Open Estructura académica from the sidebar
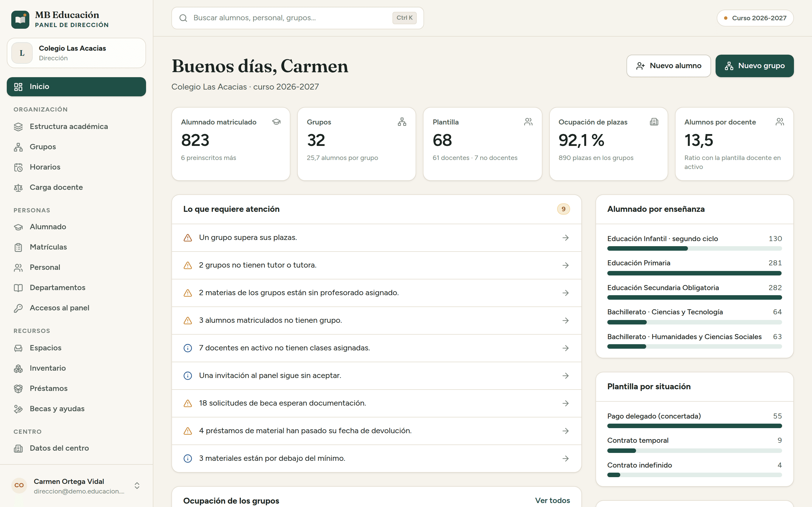Image resolution: width=812 pixels, height=507 pixels. [76, 126]
